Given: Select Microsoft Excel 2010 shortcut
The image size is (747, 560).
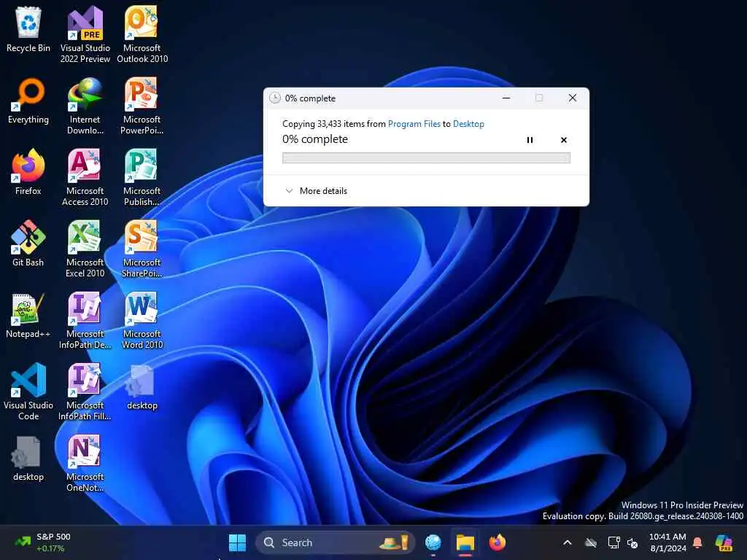Looking at the screenshot, I should pos(85,249).
